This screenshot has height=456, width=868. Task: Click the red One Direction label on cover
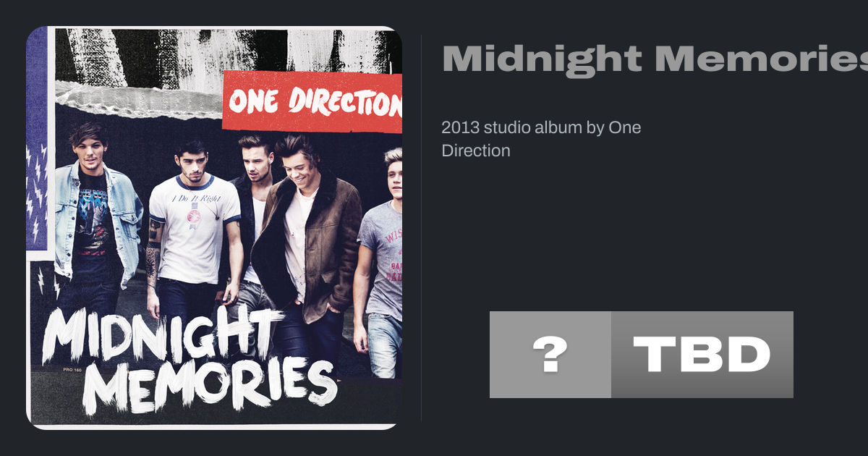coord(312,102)
